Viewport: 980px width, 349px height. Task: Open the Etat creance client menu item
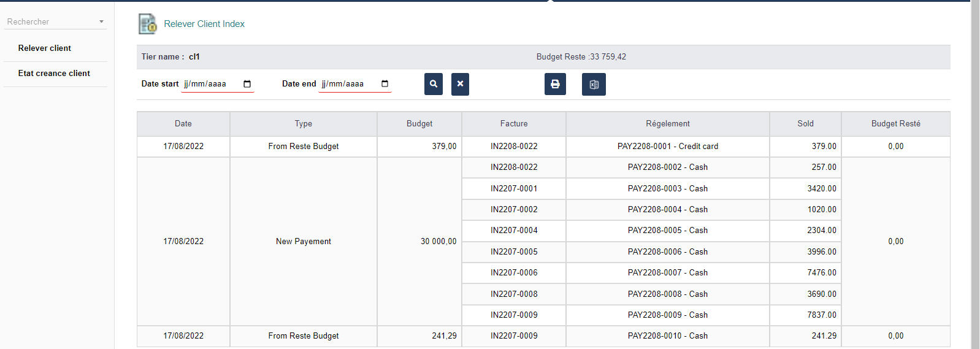[x=54, y=74]
